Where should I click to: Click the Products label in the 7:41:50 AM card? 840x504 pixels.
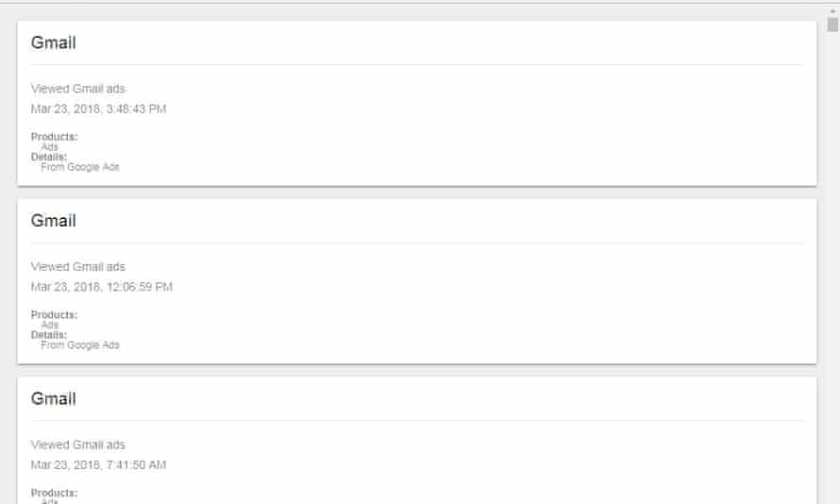(54, 493)
